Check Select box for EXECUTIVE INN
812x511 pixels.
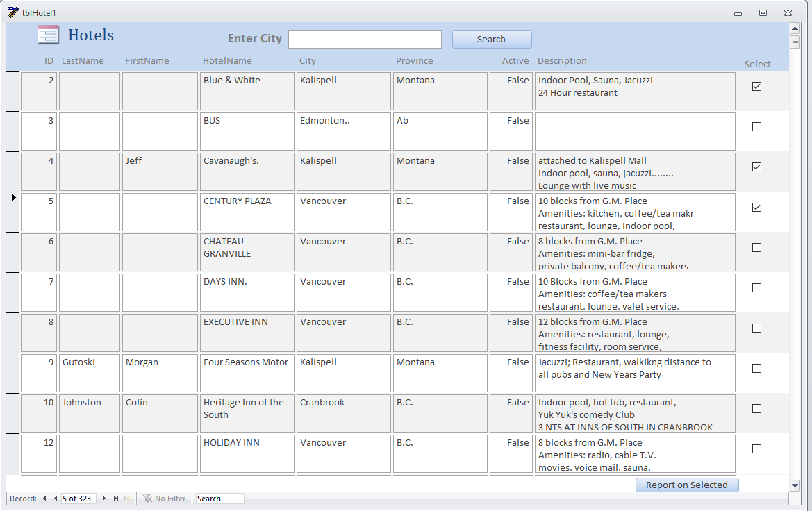coord(756,328)
